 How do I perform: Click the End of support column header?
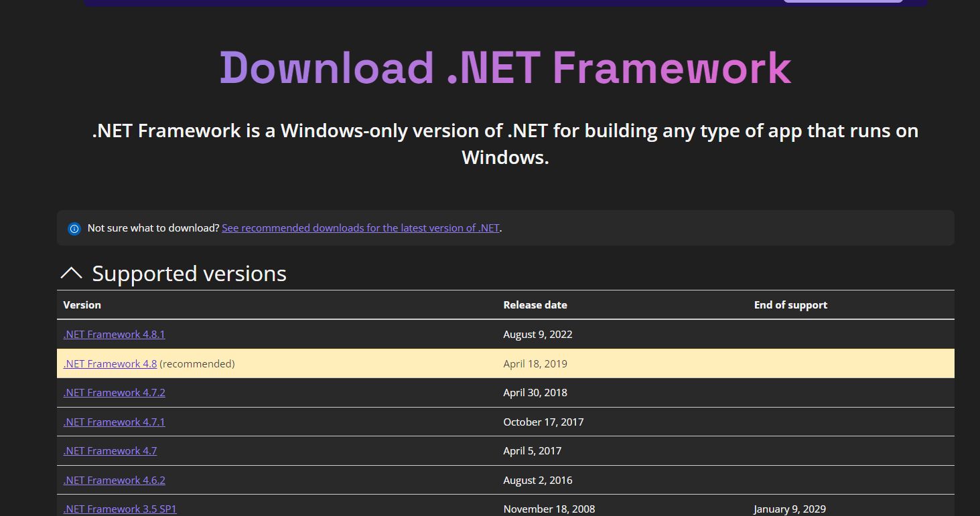coord(790,305)
